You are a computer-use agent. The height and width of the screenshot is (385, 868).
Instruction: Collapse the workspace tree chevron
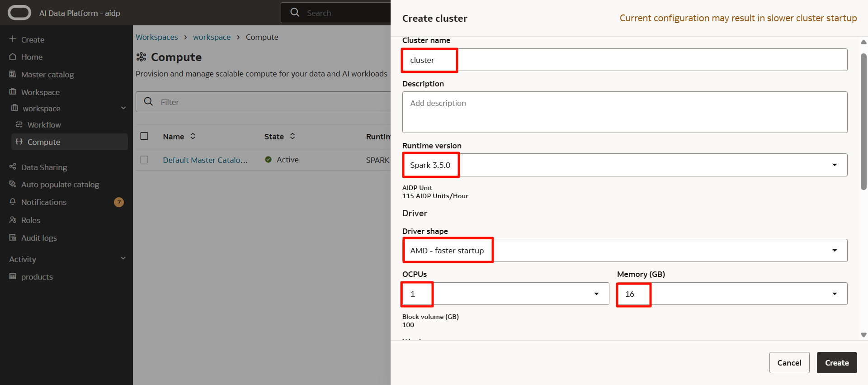click(123, 108)
